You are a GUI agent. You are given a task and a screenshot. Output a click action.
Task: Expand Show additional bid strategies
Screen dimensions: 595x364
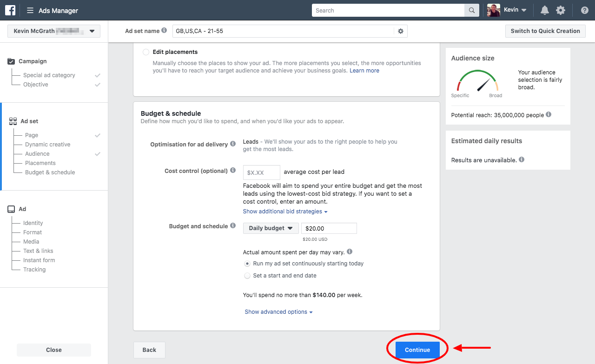click(x=285, y=212)
